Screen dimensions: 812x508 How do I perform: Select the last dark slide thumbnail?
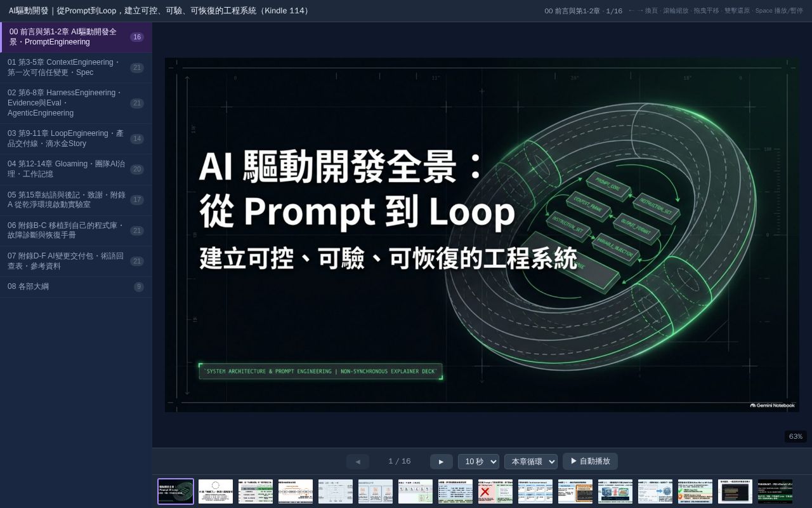click(775, 491)
